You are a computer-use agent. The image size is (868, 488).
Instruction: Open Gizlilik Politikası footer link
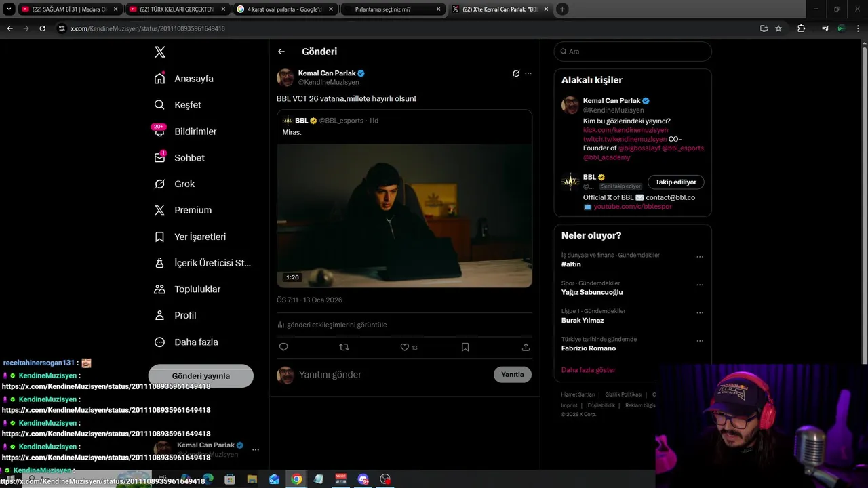(623, 394)
